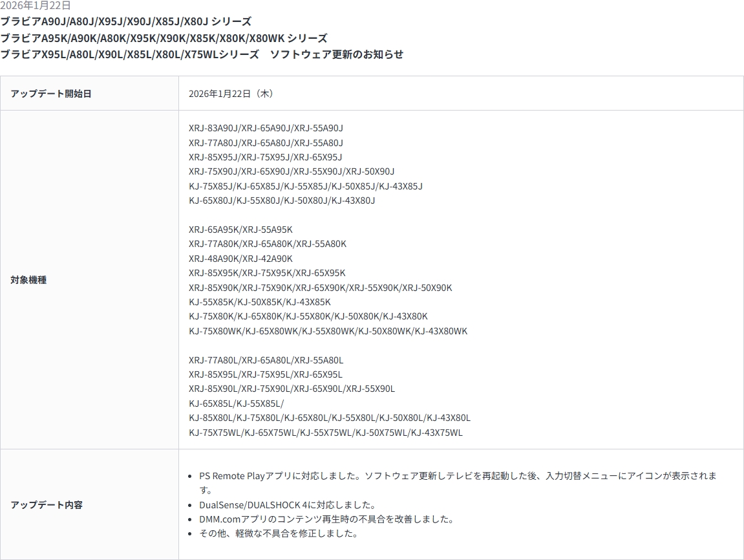This screenshot has width=744, height=560.
Task: Click the model line starting with KJ-75X80WK
Action: point(328,331)
